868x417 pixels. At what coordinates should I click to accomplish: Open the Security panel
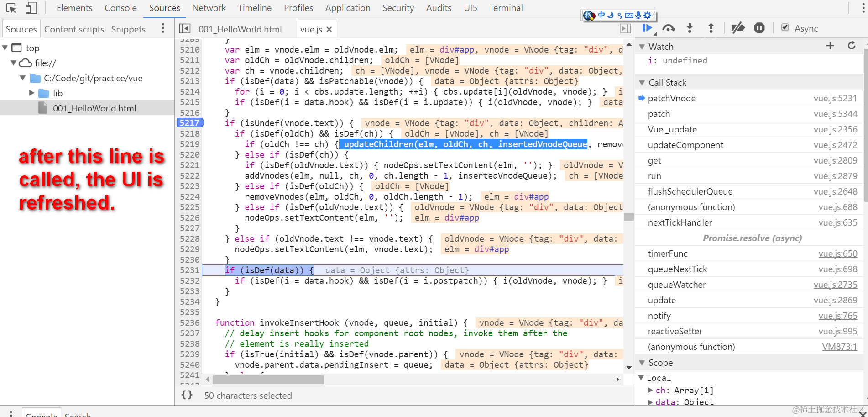398,8
